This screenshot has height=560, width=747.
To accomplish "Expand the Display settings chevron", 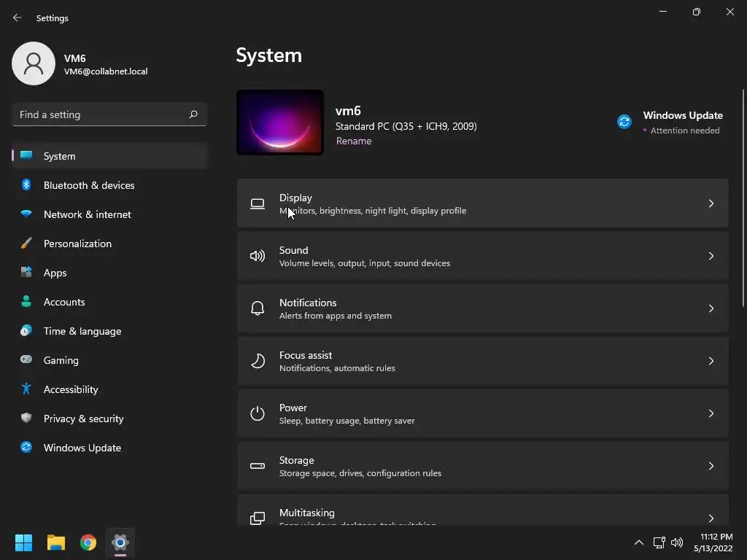I will click(x=711, y=203).
